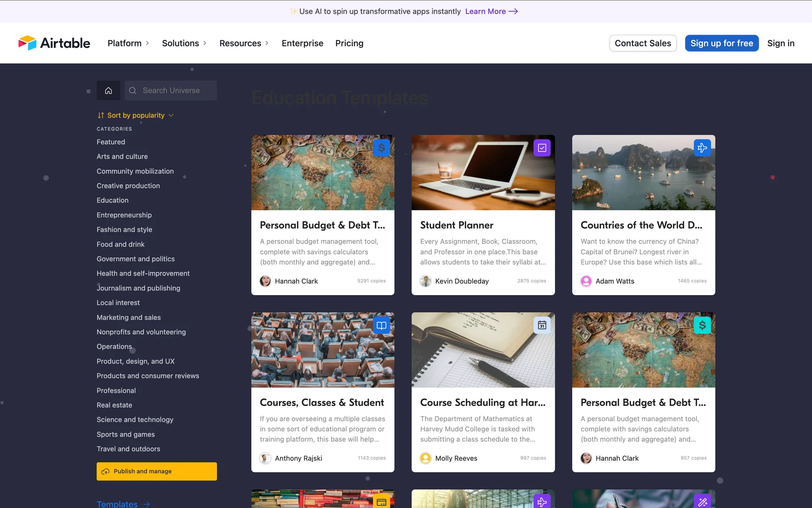The height and width of the screenshot is (508, 812).
Task: Click the Airtable logo
Action: (x=54, y=43)
